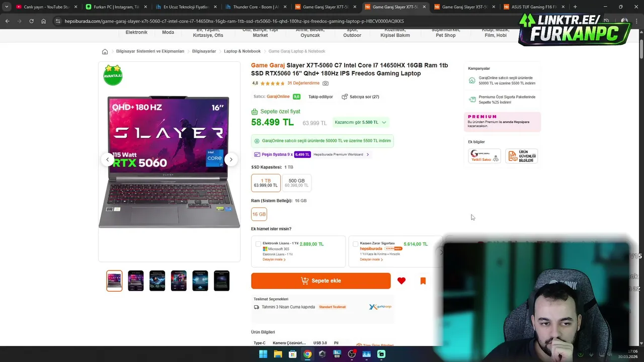Open Satıcıya sor (27) link
Screen dimensions: 644x362
point(360,97)
